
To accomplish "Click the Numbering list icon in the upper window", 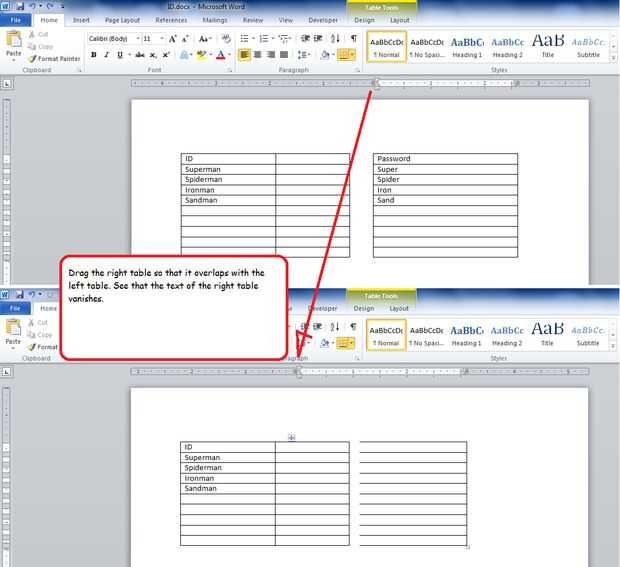I will tap(264, 38).
